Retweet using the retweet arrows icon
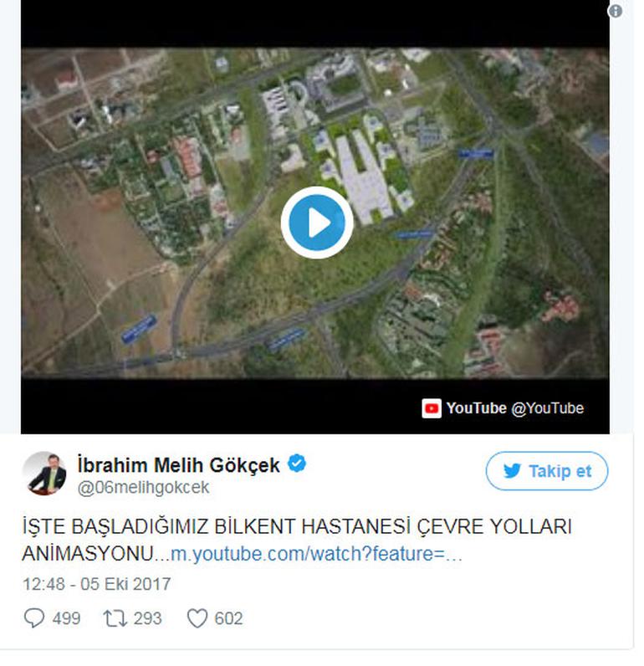This screenshot has width=644, height=666. tap(115, 618)
